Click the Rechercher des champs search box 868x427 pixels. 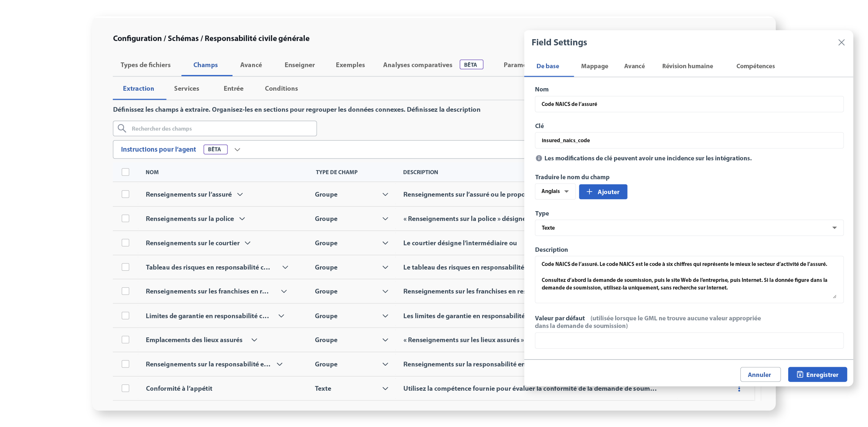215,128
